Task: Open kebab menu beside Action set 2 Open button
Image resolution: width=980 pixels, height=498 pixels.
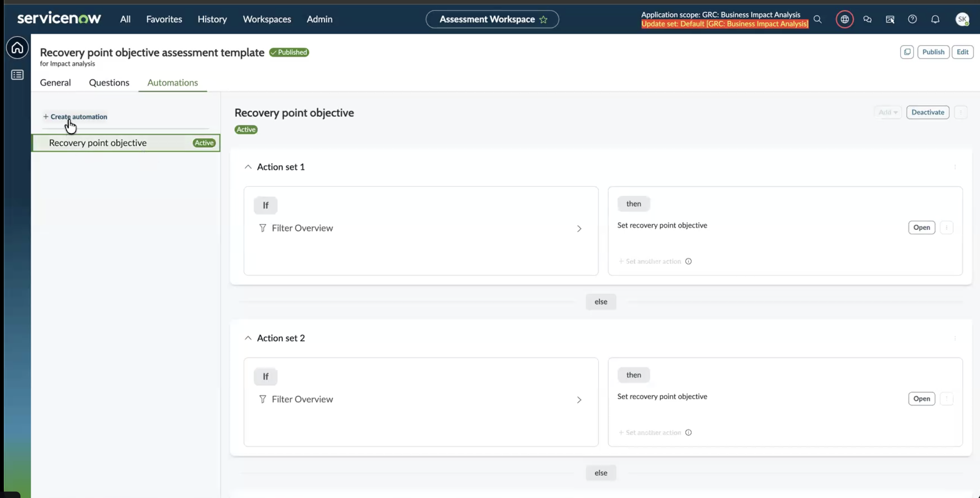Action: pyautogui.click(x=947, y=399)
